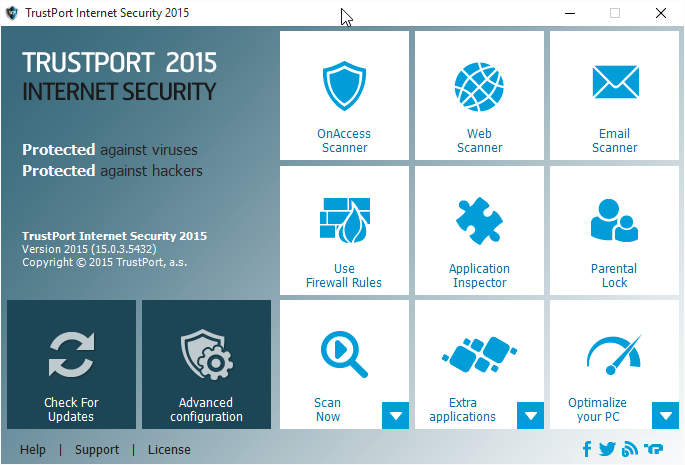Open TrustPort Twitter icon

point(607,449)
